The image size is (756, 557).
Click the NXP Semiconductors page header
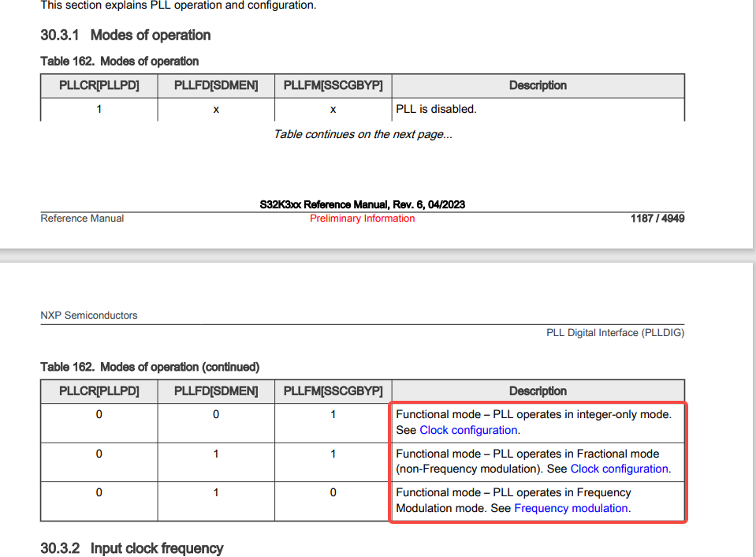[x=89, y=315]
